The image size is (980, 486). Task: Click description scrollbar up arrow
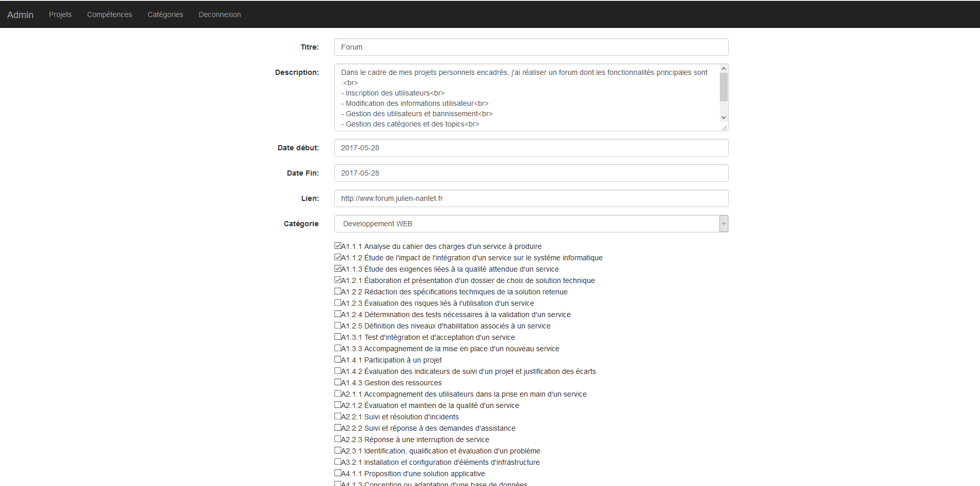pos(724,69)
